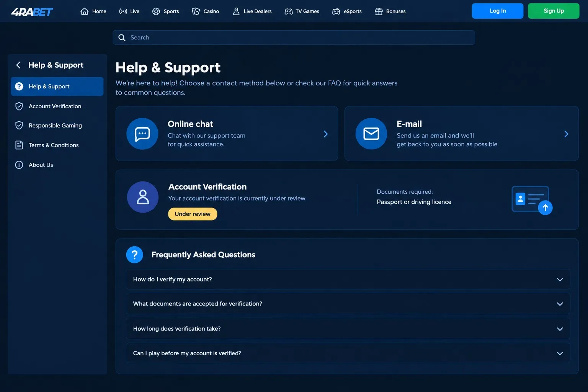The image size is (588, 392).
Task: Open Responsible Gaming sidebar item
Action: [57, 126]
